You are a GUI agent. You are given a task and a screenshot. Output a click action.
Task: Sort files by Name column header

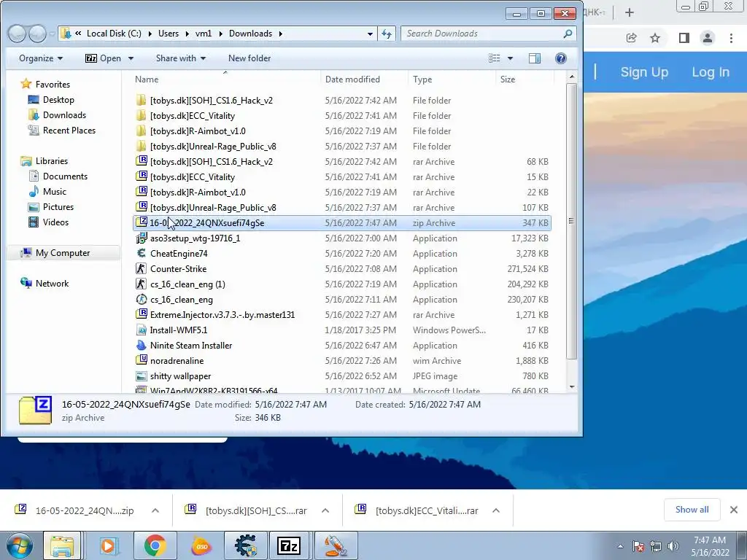[x=146, y=79]
